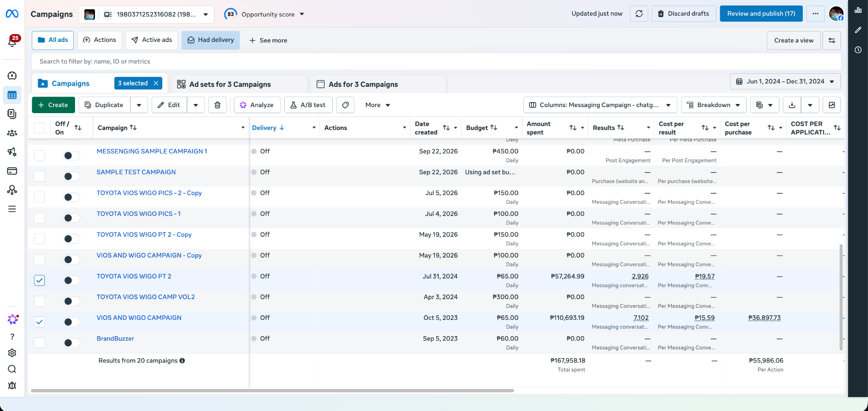Open edit pencil icon in right rail
The image size is (868, 411).
coord(858,30)
